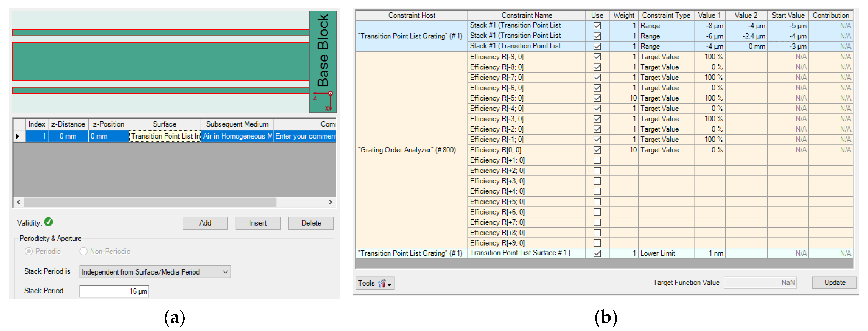Click the Constraint Type column header
The image size is (868, 331).
[x=666, y=15]
